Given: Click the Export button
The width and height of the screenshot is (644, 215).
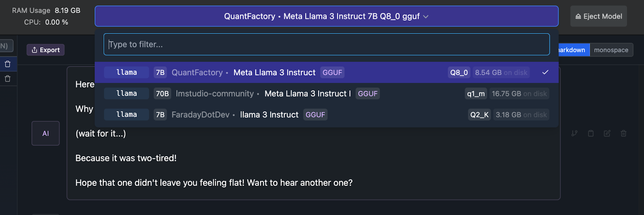Looking at the screenshot, I should coord(45,50).
